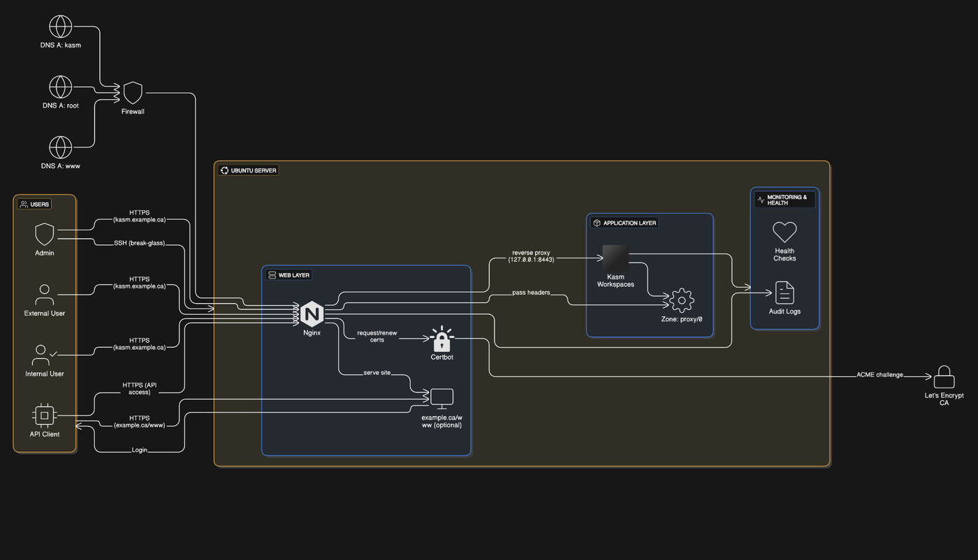Viewport: 978px width, 560px height.
Task: Open the Kasm Workspaces icon
Action: tap(615, 257)
